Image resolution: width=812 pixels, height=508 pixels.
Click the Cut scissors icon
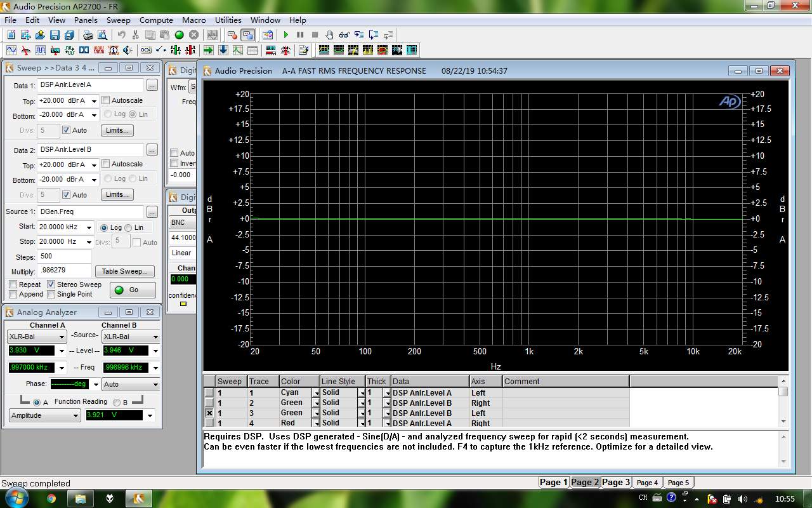136,35
